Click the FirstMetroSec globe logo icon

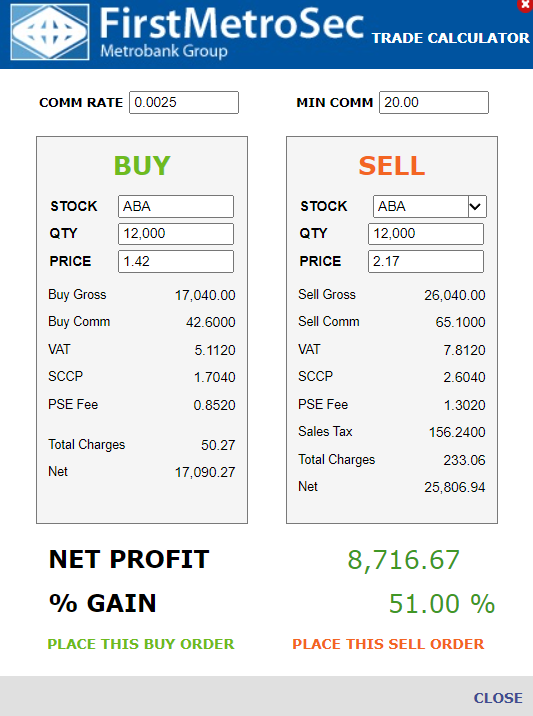pyautogui.click(x=50, y=32)
